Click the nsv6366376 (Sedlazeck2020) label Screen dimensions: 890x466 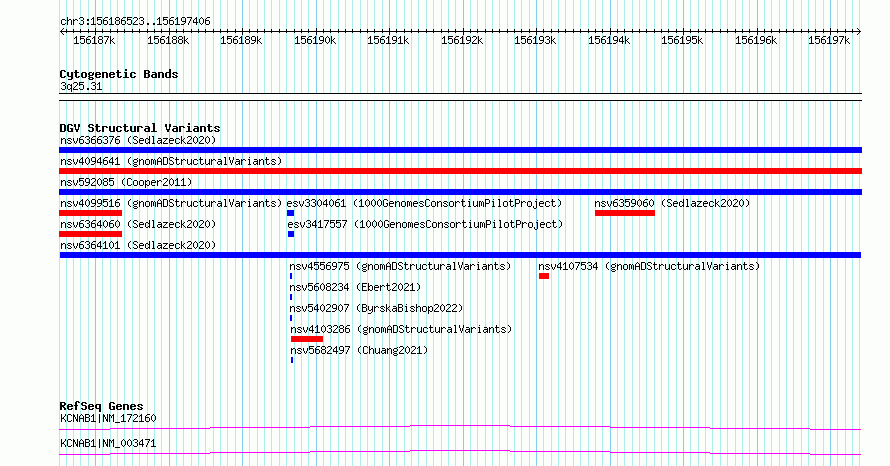[x=138, y=140]
